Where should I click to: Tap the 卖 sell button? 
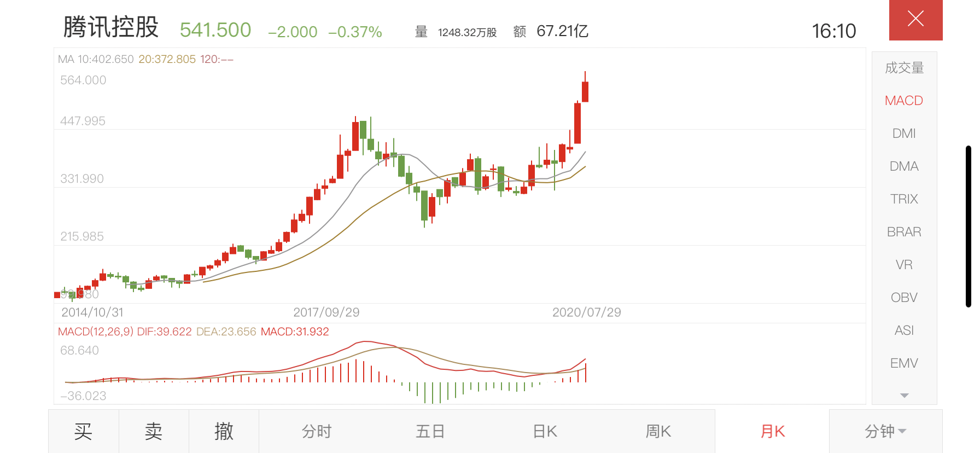pos(154,431)
